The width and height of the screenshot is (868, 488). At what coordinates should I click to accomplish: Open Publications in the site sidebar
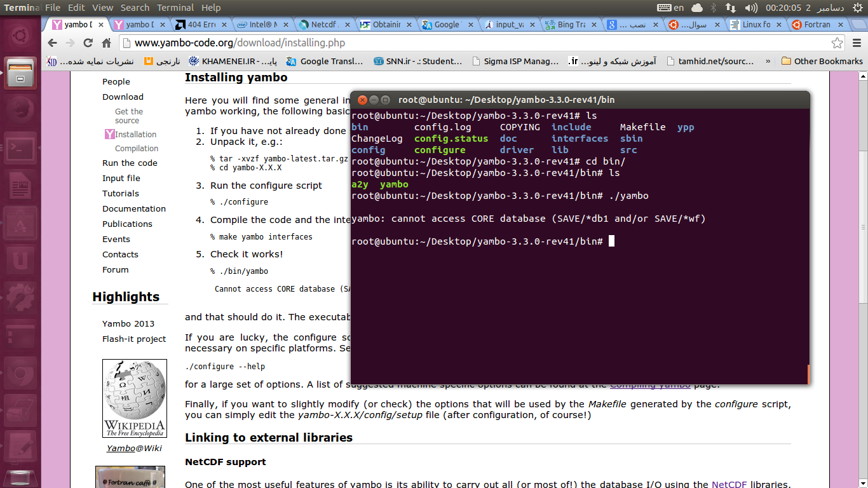pos(127,224)
